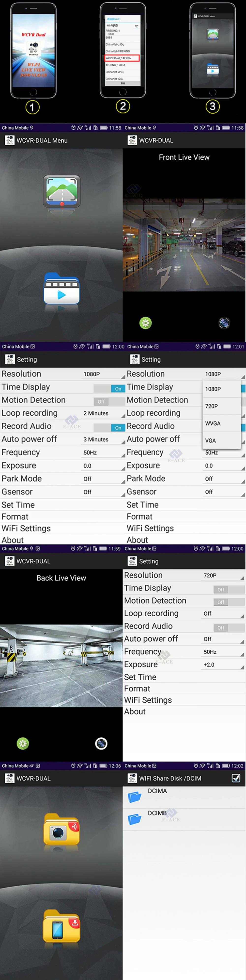The image size is (246, 980).
Task: Tap wifi signal icon in 11:59 status bar
Action: coord(80,549)
